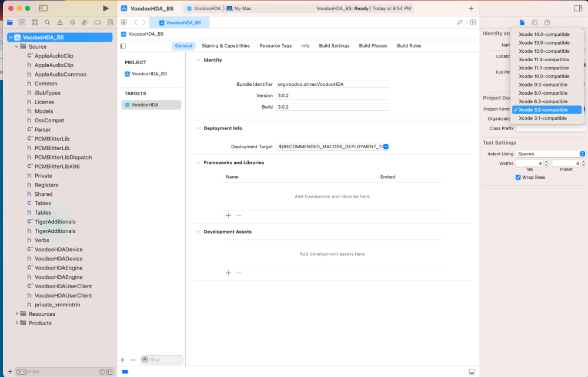588x377 pixels.
Task: Open the Symbol navigator
Action: pos(35,22)
